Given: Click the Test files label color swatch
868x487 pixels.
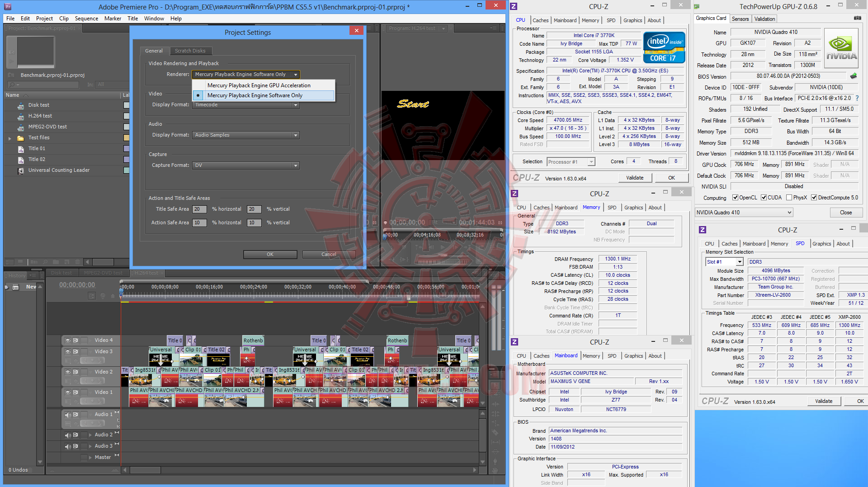Looking at the screenshot, I should tap(127, 138).
